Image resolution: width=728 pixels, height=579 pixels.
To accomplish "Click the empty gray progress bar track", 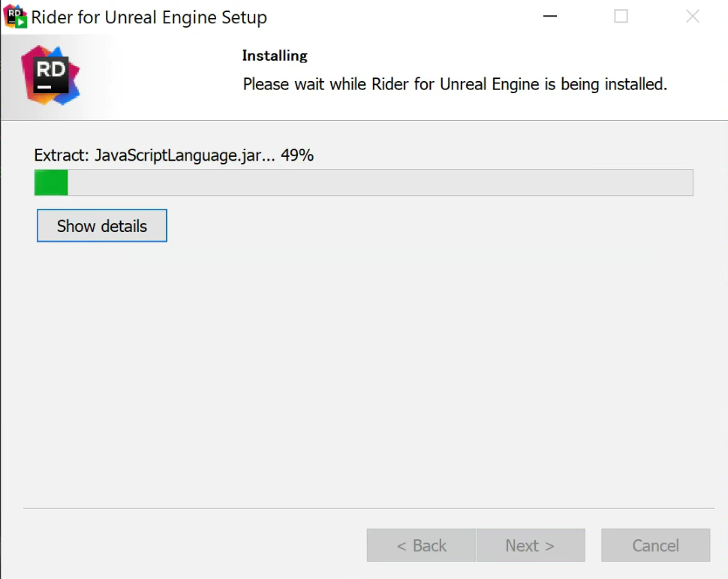I will [381, 182].
